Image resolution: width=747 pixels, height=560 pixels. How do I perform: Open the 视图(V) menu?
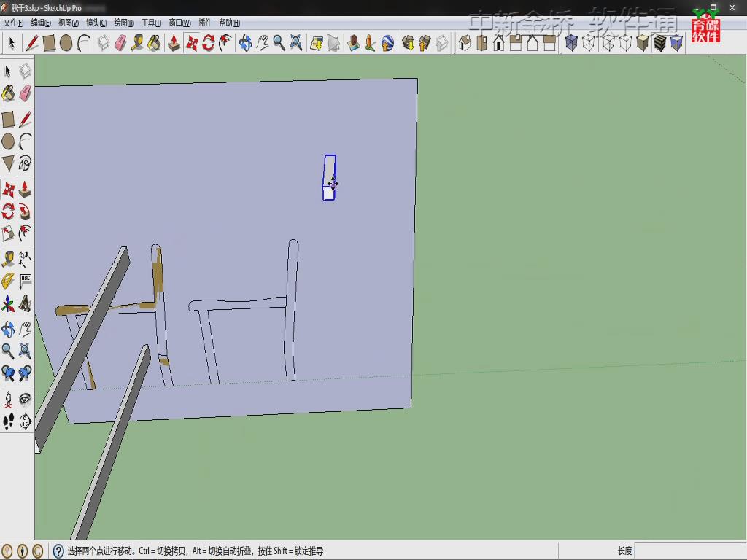click(68, 23)
